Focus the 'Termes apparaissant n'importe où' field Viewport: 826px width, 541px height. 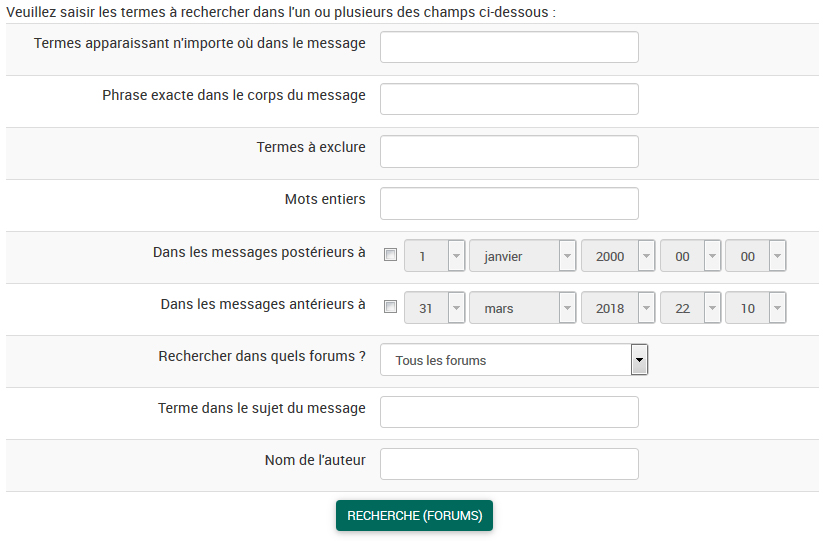509,47
